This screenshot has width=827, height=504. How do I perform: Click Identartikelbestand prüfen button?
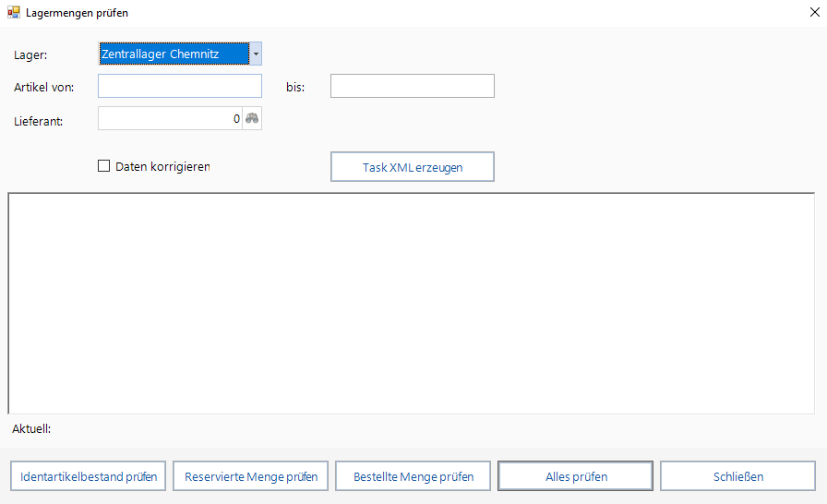click(x=89, y=476)
